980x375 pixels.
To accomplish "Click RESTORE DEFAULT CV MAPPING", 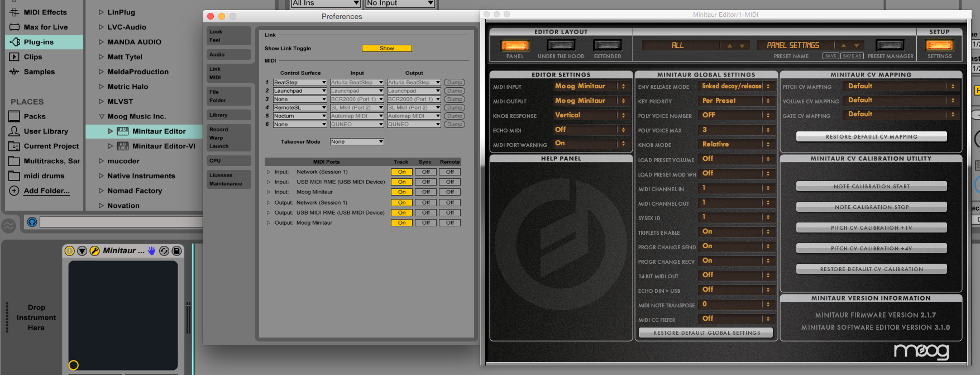I will pos(872,136).
